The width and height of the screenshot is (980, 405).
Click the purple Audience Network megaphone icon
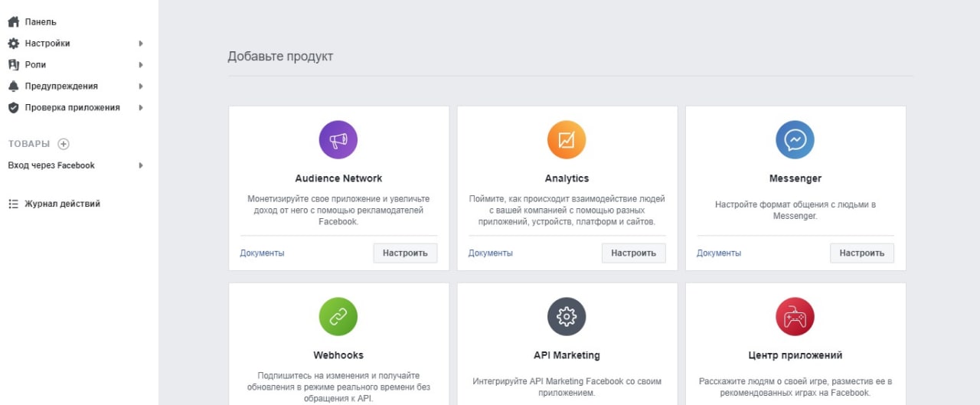[x=338, y=140]
